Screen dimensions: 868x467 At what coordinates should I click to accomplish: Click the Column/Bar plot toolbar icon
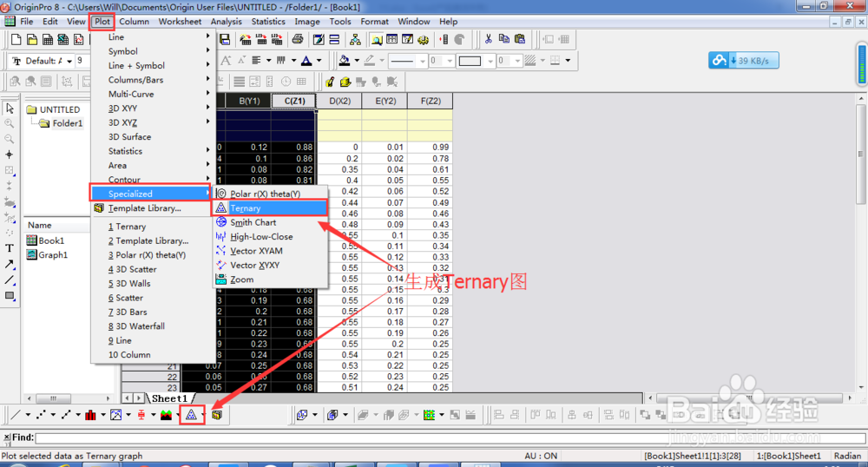(x=91, y=414)
